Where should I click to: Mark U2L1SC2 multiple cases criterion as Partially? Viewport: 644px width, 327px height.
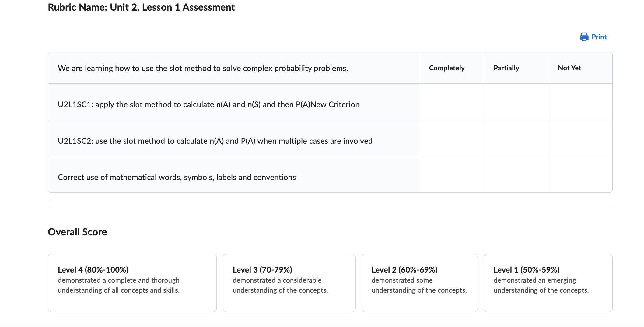pos(516,138)
